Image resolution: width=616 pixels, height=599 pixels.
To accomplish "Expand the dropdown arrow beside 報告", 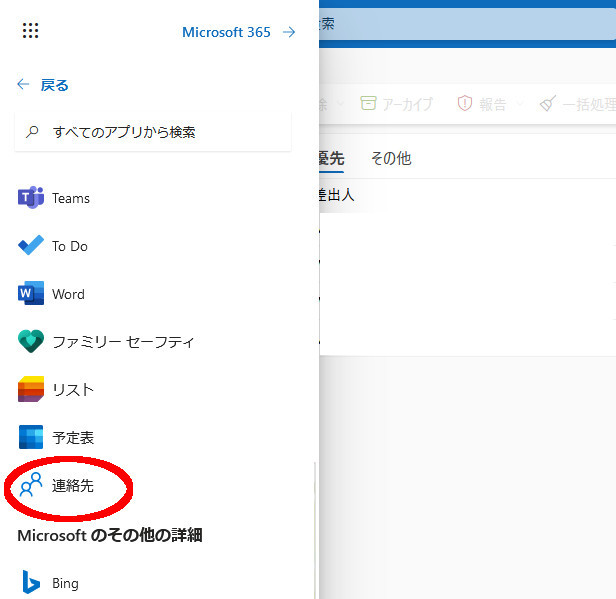I will tap(521, 104).
